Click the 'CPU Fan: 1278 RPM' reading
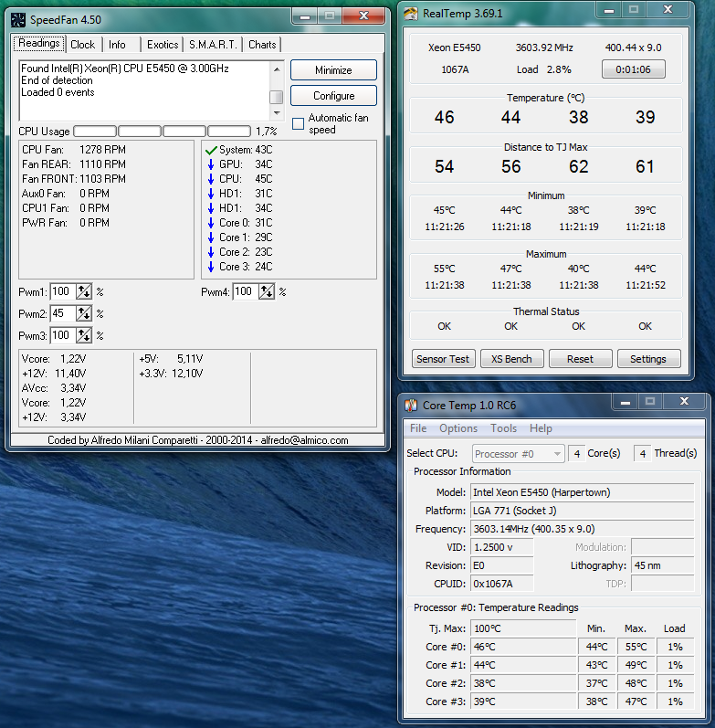Viewport: 715px width, 728px height. 74,150
